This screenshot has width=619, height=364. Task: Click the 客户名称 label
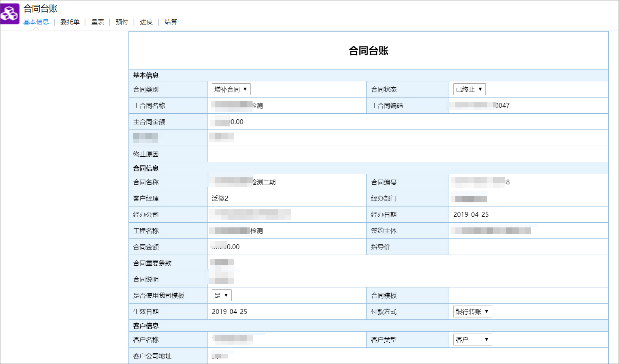coord(146,340)
